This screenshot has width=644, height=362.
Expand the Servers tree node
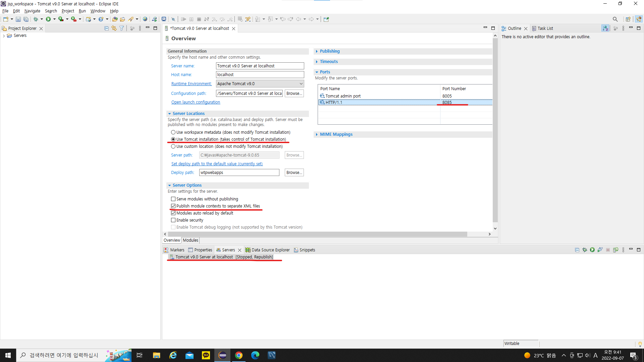pyautogui.click(x=4, y=36)
